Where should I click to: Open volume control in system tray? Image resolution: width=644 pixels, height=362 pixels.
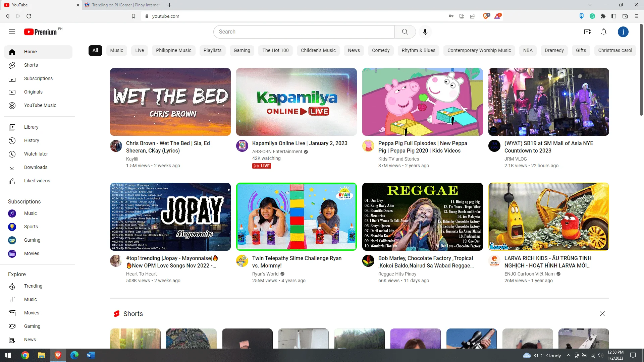601,356
